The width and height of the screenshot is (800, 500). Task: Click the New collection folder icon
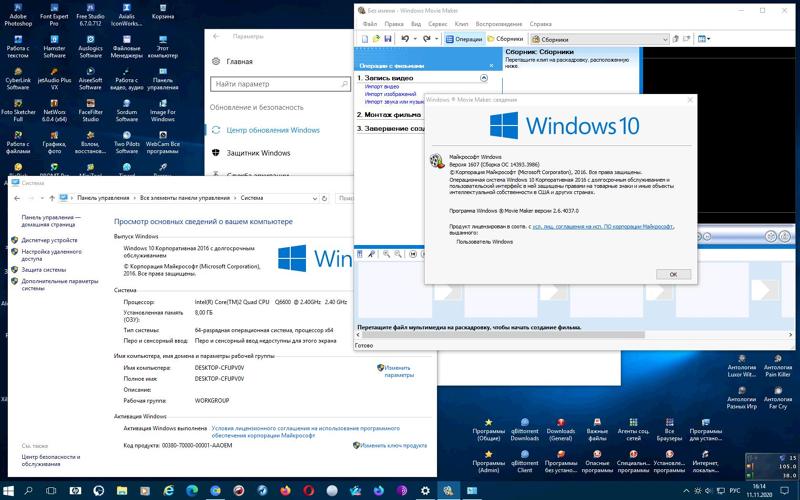tap(686, 39)
